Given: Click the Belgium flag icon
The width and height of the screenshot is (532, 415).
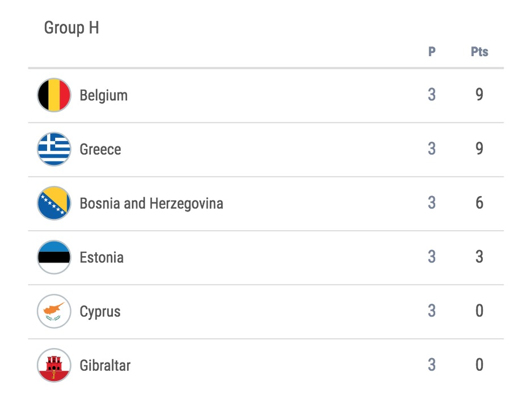Looking at the screenshot, I should [54, 95].
